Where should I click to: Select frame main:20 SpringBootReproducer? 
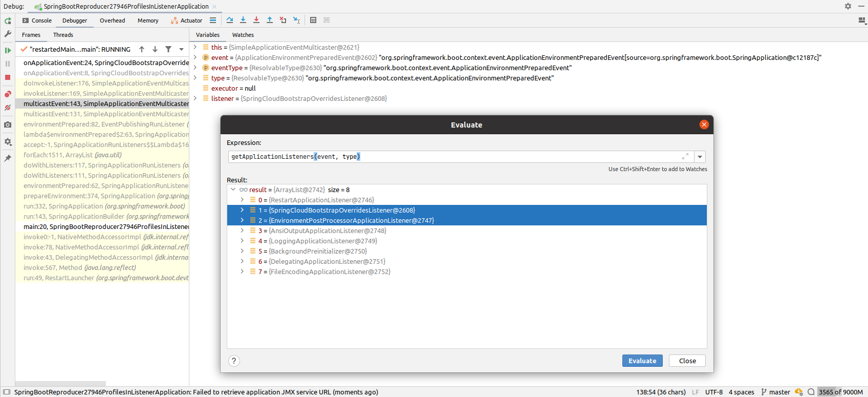pyautogui.click(x=102, y=226)
